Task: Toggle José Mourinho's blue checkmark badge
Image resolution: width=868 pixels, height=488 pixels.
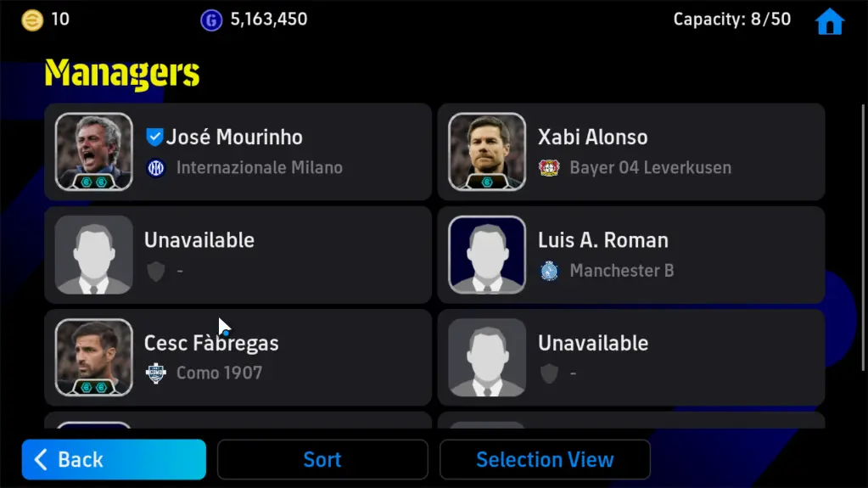Action: coord(154,137)
